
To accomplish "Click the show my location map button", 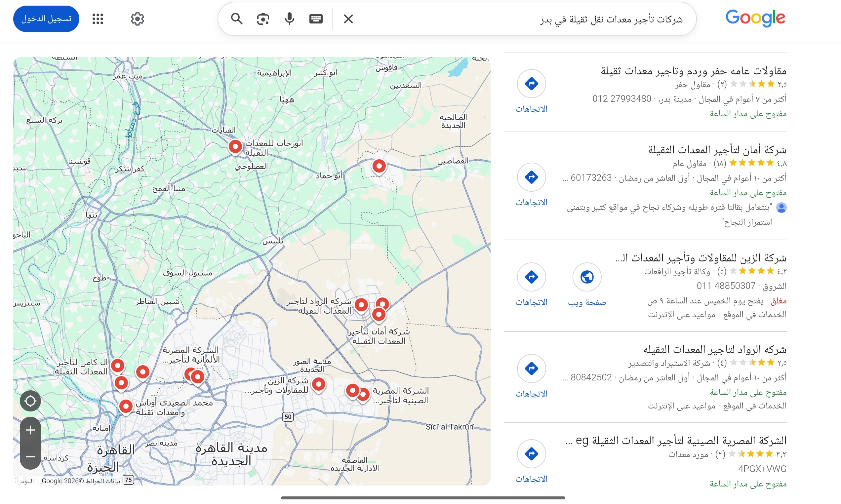I will 30,401.
